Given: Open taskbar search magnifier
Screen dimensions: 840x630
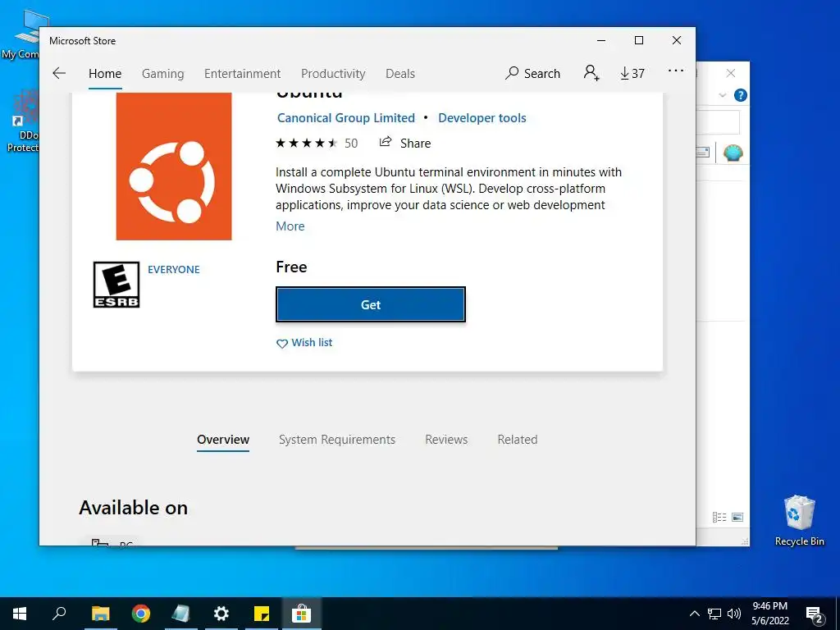Looking at the screenshot, I should [x=59, y=614].
